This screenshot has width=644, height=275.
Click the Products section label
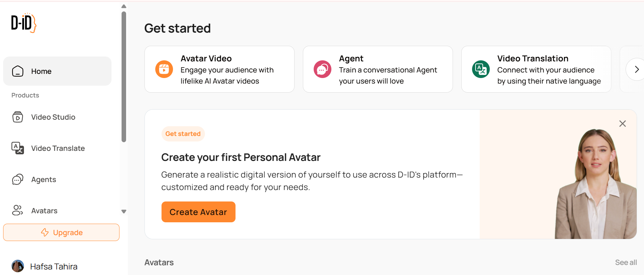25,95
